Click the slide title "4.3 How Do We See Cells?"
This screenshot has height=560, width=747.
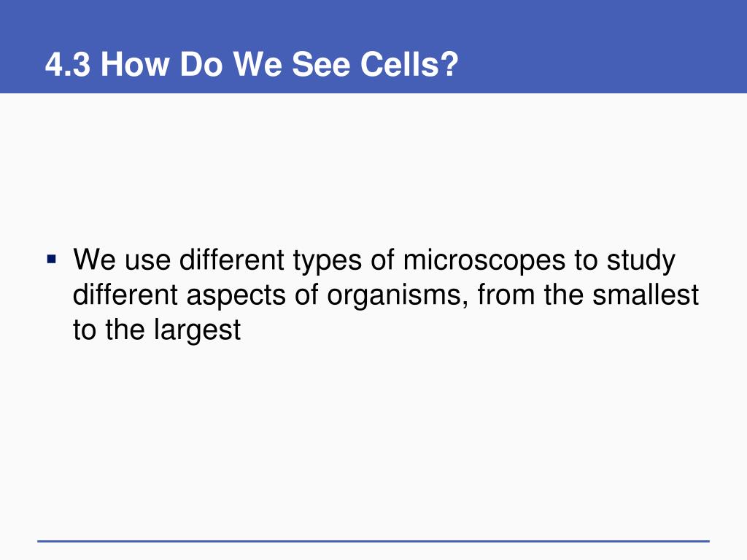pyautogui.click(x=252, y=64)
